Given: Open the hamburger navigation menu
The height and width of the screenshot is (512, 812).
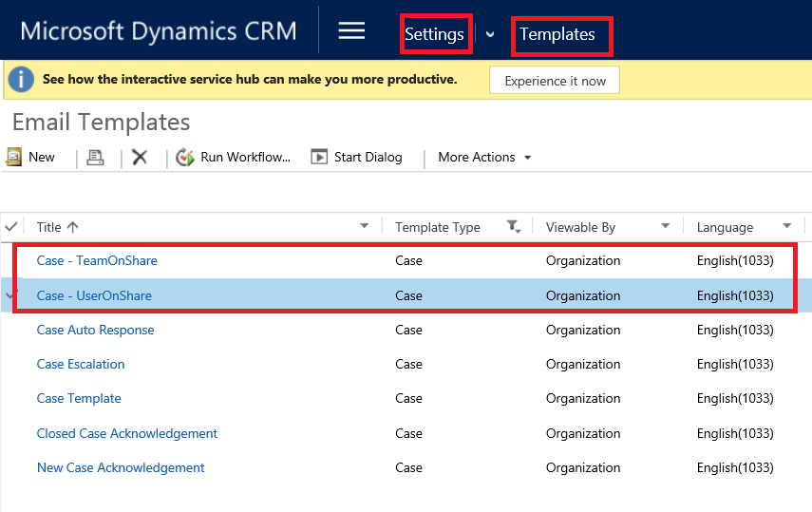Looking at the screenshot, I should click(x=351, y=31).
